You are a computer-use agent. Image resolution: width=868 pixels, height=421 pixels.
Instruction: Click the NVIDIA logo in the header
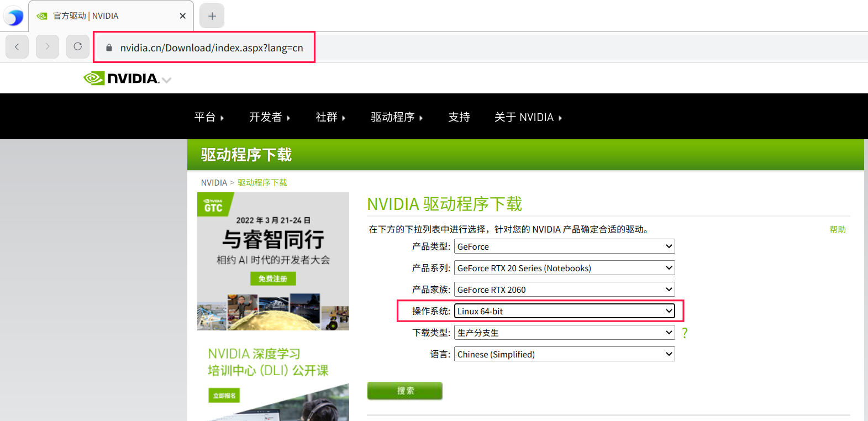[122, 78]
